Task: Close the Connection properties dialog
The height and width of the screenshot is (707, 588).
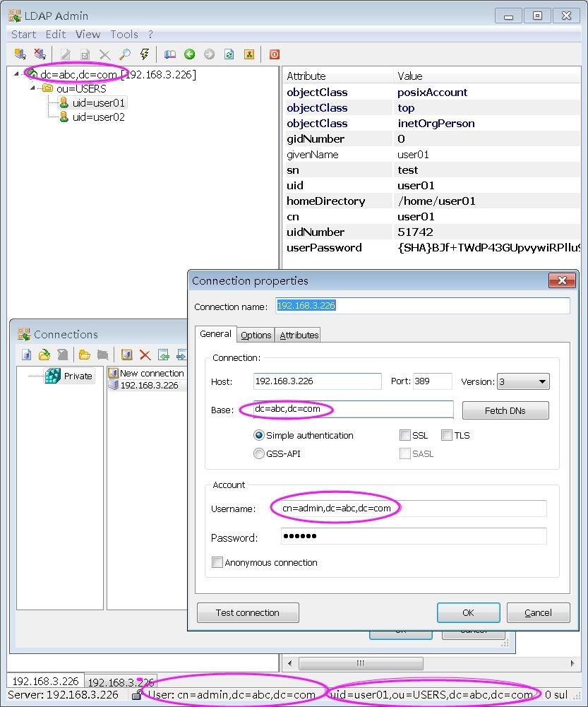Action: click(x=562, y=280)
